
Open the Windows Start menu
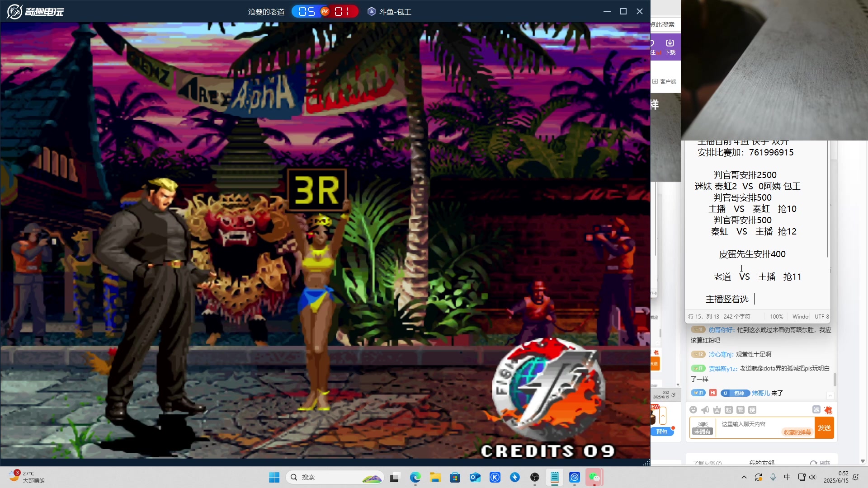[274, 477]
